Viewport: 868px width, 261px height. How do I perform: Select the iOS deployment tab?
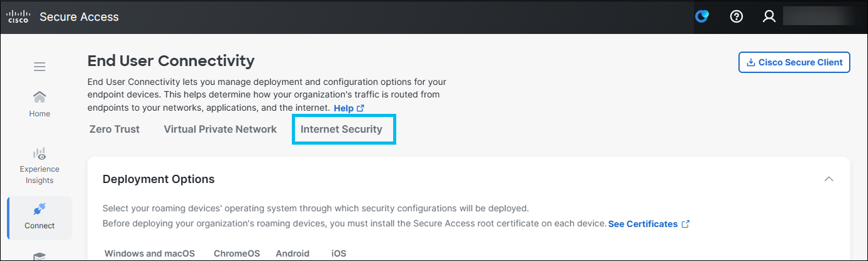pos(339,253)
